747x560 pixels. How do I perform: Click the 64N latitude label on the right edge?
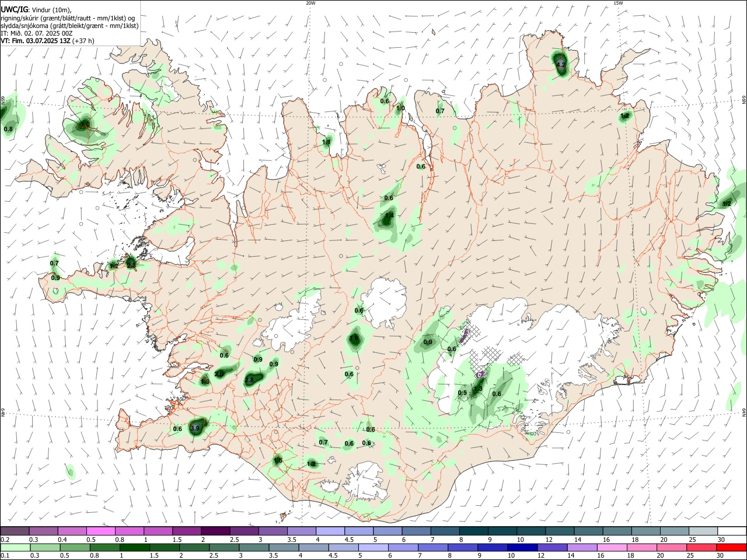click(x=744, y=412)
